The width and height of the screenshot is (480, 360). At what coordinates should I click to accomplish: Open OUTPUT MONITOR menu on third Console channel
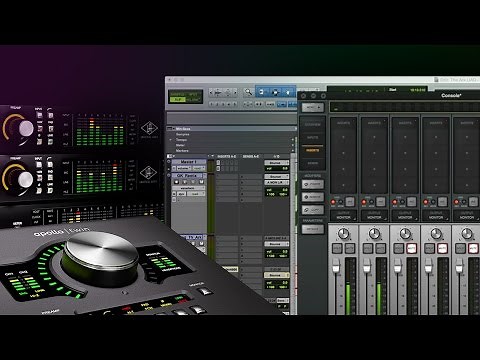(x=405, y=215)
